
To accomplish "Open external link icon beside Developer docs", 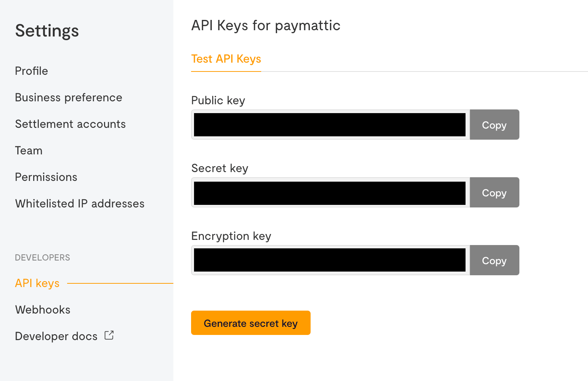I will (109, 335).
